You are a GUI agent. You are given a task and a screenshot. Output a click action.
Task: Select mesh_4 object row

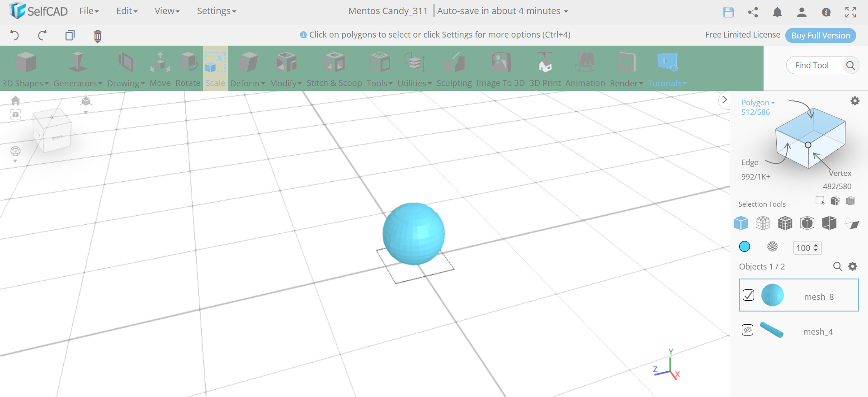[799, 331]
